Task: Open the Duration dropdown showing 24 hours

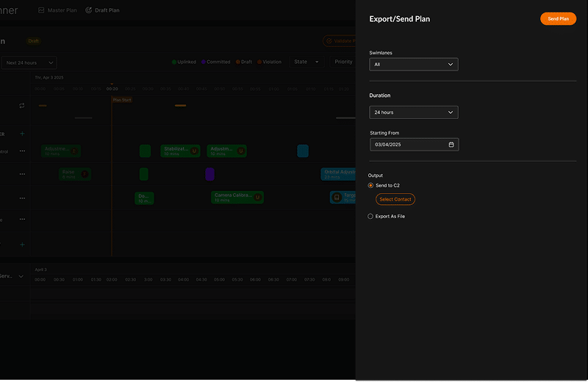Action: click(x=414, y=112)
